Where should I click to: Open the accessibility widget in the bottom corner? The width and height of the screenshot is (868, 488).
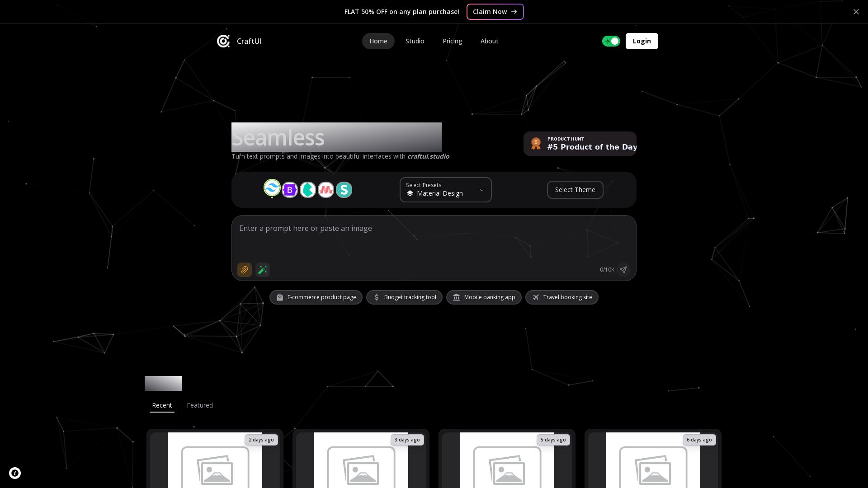[x=15, y=473]
